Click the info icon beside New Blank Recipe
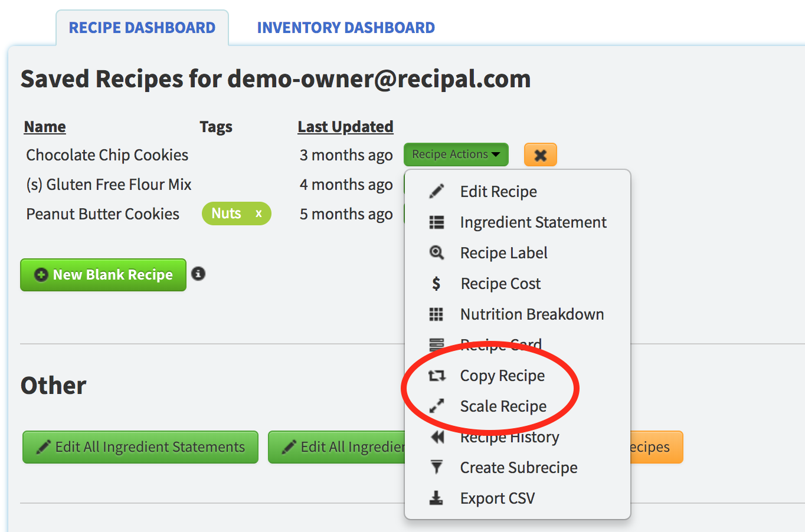The width and height of the screenshot is (805, 532). (x=198, y=274)
